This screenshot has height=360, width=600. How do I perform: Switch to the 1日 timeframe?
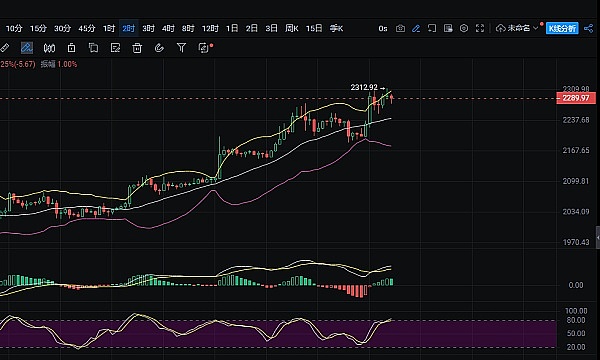(232, 28)
